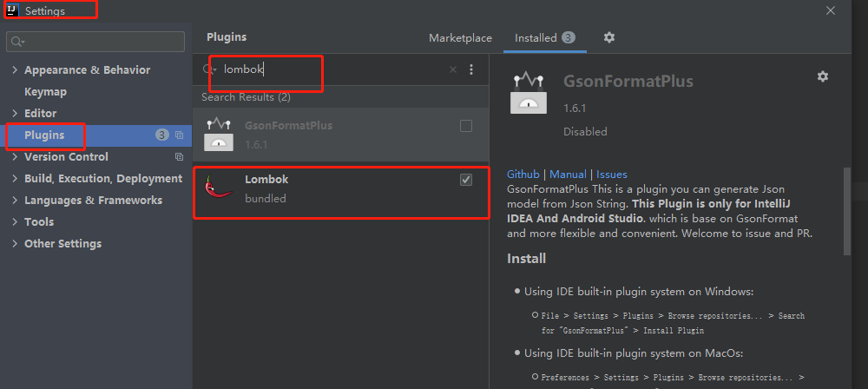This screenshot has width=868, height=389.
Task: Click the Disabled status text
Action: [x=585, y=131]
